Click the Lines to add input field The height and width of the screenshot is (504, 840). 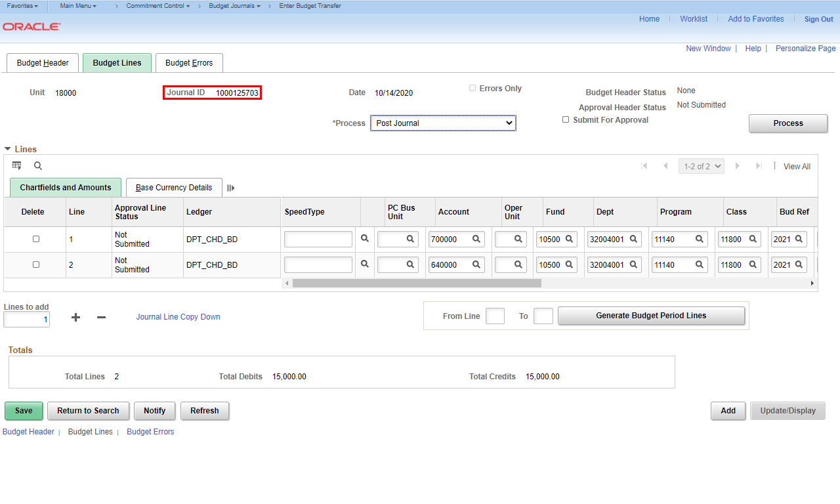27,320
